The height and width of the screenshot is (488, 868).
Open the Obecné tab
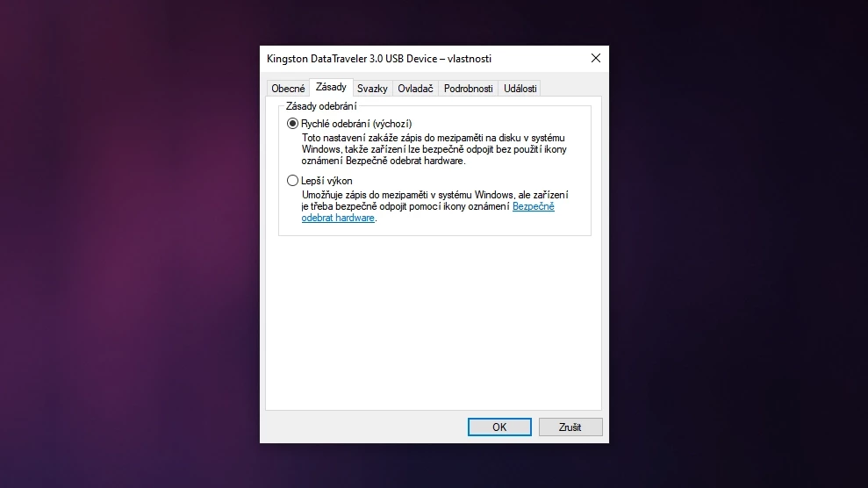pos(288,89)
